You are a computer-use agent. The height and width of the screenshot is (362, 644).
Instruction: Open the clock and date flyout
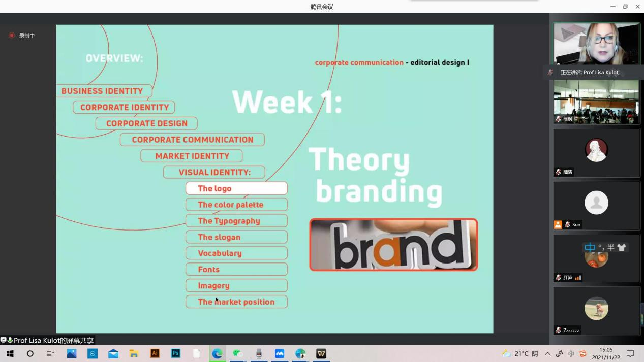point(606,353)
